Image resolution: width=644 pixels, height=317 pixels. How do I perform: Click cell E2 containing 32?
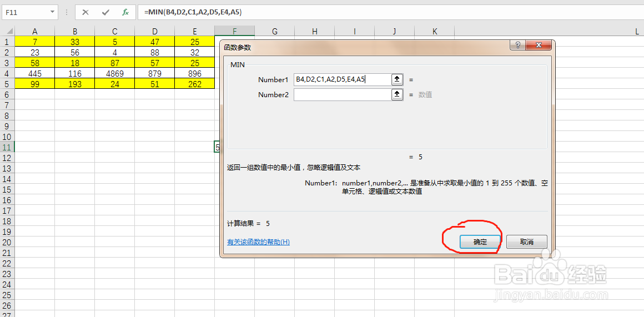pos(195,53)
